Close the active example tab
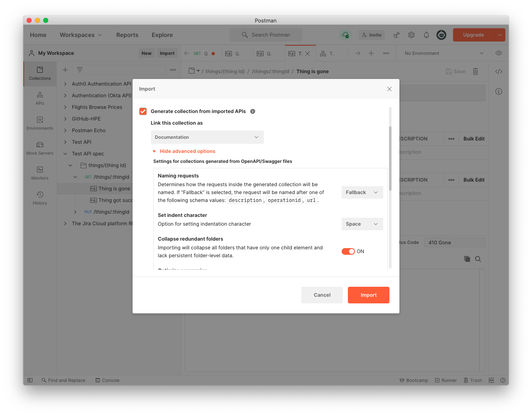Image resolution: width=532 pixels, height=416 pixels. (308, 54)
